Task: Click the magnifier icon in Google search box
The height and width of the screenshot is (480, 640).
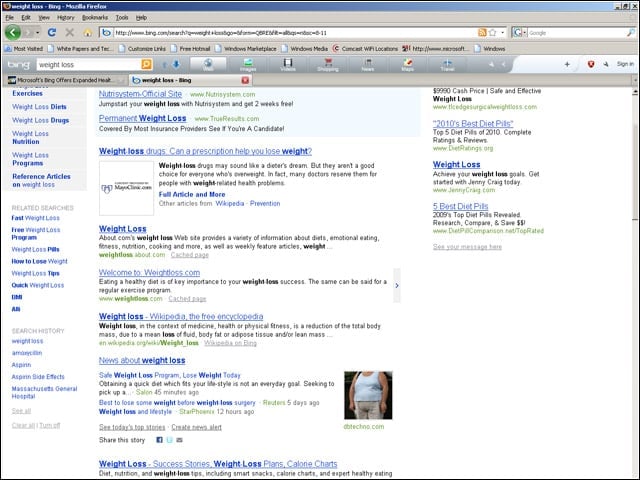Action: coord(631,33)
